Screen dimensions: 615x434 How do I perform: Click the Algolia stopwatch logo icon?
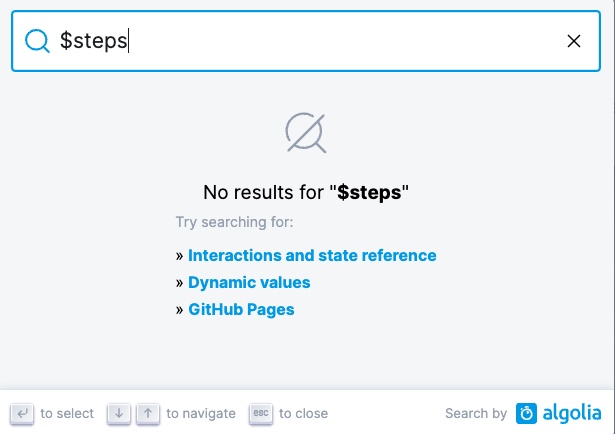coord(527,413)
